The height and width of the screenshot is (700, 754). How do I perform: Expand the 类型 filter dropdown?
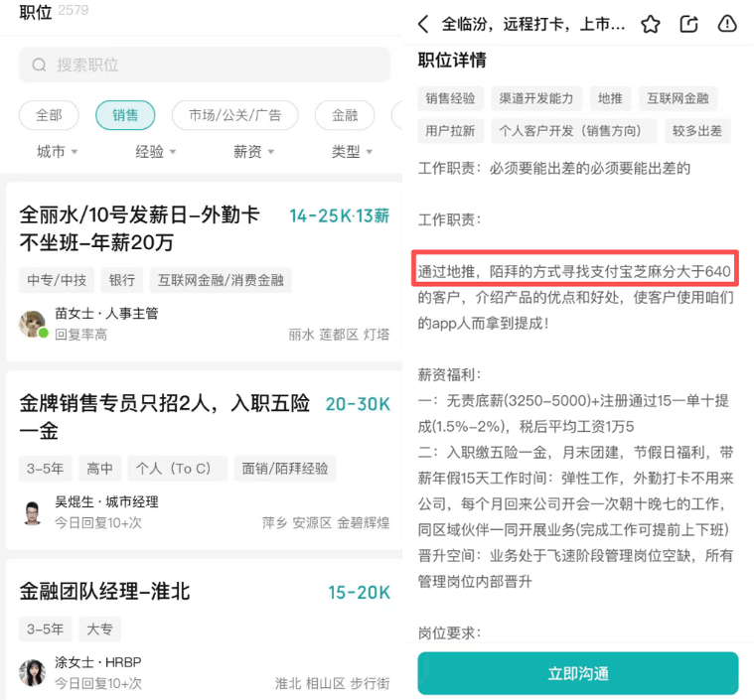[352, 152]
